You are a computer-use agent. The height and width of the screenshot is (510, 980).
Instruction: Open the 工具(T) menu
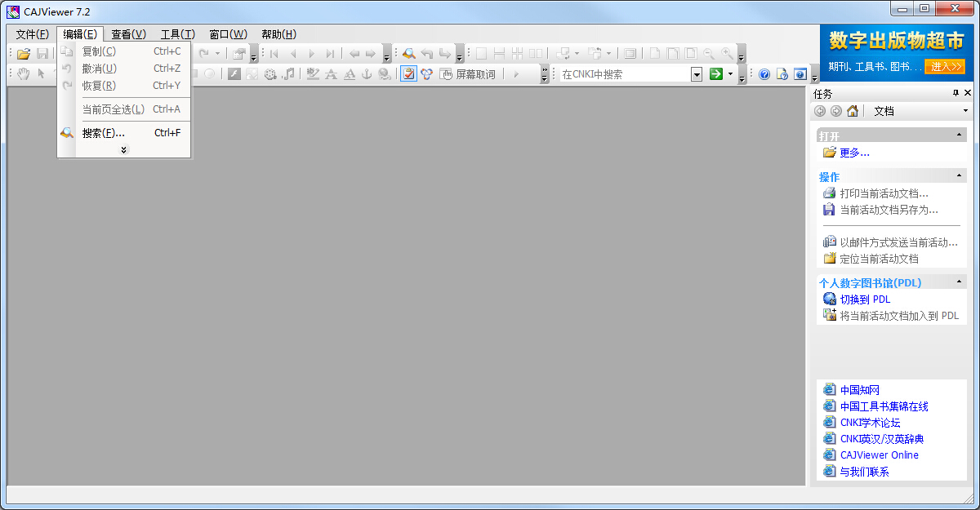tap(178, 34)
